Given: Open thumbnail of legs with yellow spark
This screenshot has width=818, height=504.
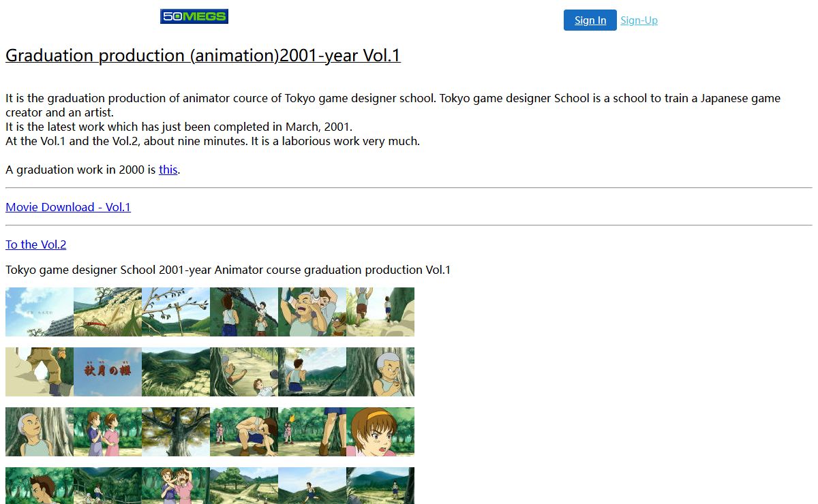Looking at the screenshot, I should [312, 432].
